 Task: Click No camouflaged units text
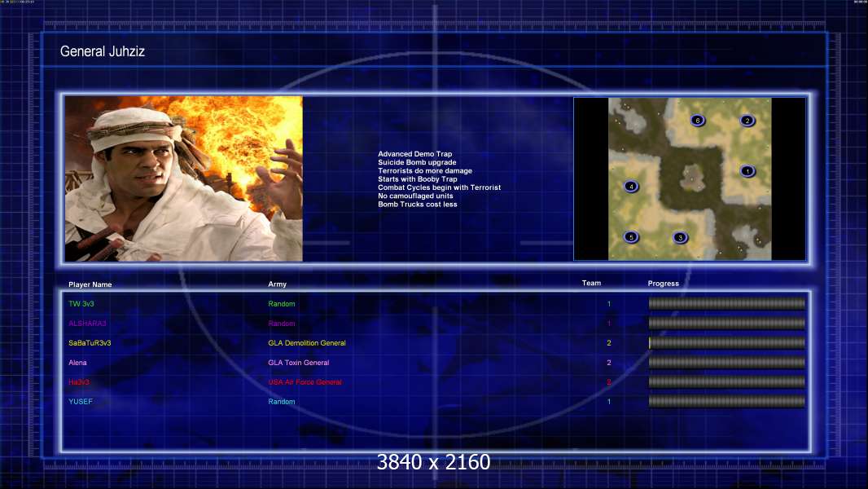point(416,196)
